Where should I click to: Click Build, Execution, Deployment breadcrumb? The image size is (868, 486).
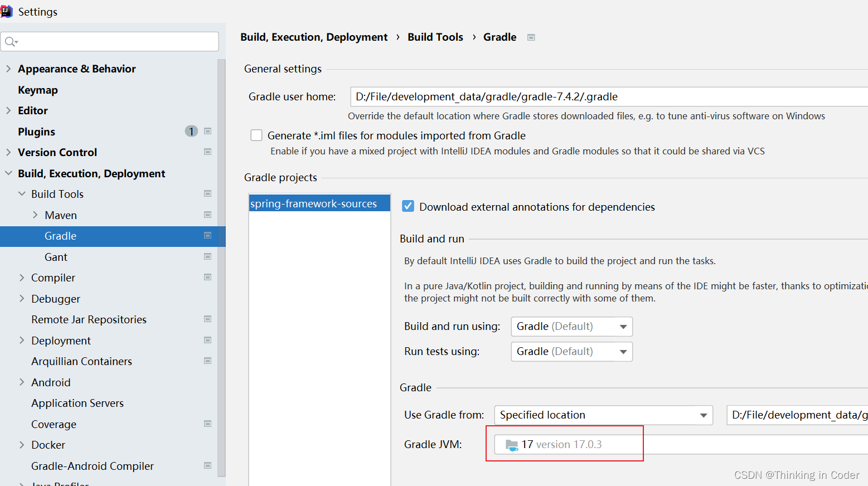coord(314,37)
